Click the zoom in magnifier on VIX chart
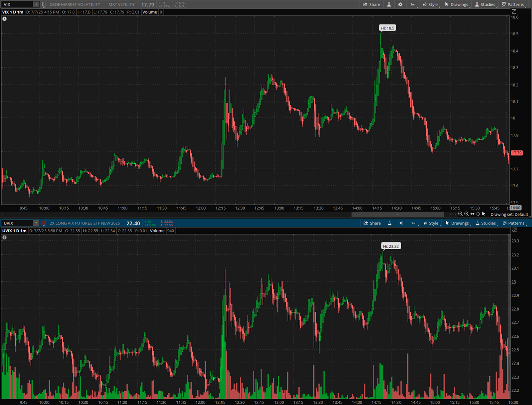 466,214
